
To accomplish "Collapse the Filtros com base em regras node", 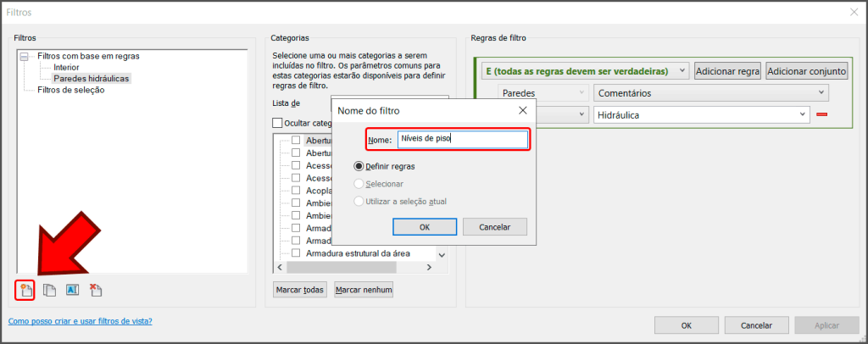I will click(x=24, y=57).
